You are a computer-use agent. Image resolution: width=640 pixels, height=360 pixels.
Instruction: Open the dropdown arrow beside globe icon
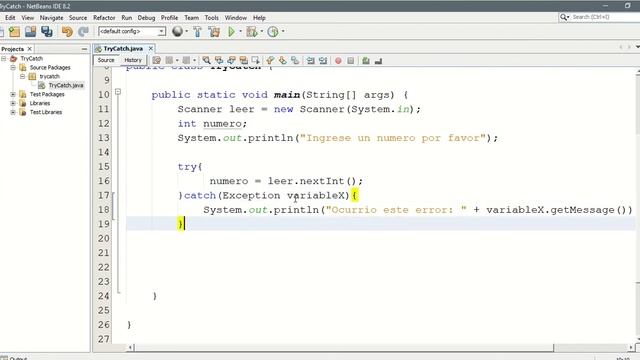pyautogui.click(x=187, y=31)
